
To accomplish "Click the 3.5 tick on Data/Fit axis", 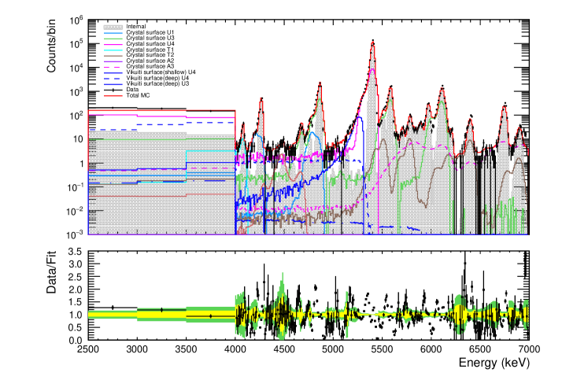I will coord(76,251).
